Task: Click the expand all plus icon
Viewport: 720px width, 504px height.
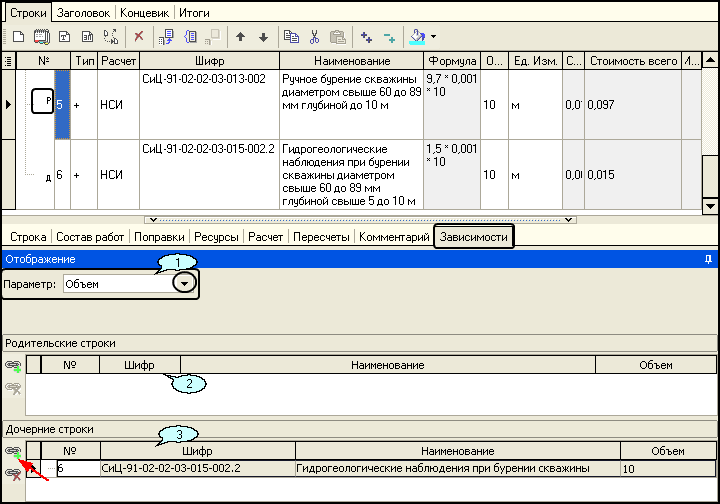Action: [367, 37]
